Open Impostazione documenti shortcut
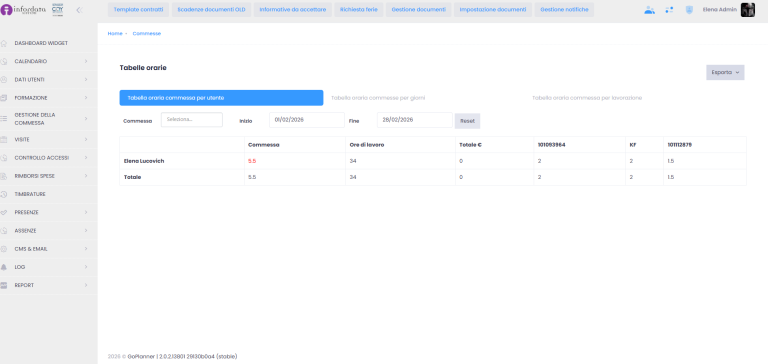The width and height of the screenshot is (768, 364). (x=493, y=10)
